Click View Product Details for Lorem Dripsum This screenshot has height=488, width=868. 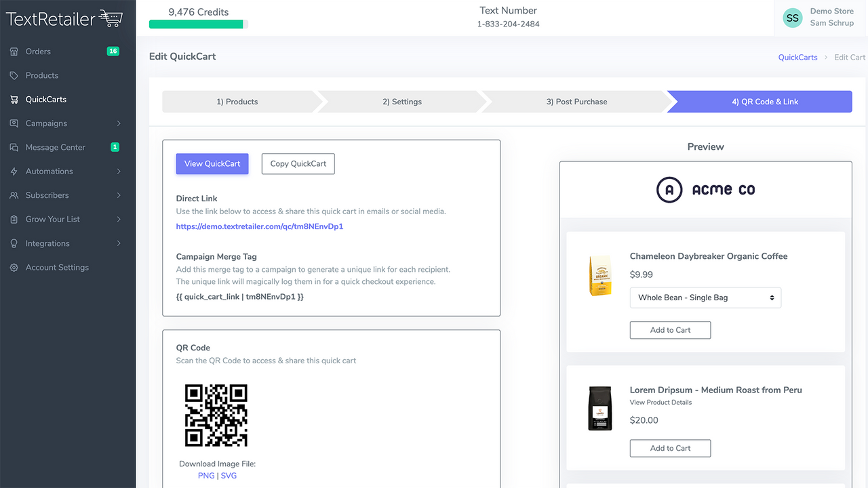[660, 403]
